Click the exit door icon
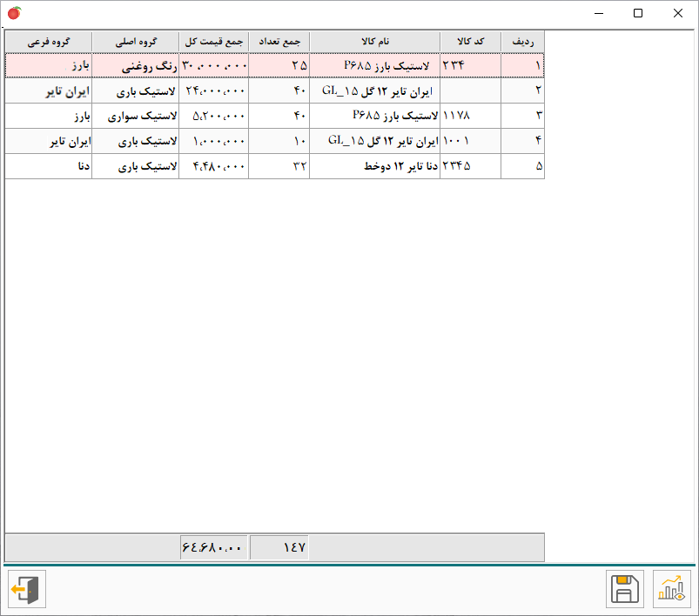 coord(27,589)
